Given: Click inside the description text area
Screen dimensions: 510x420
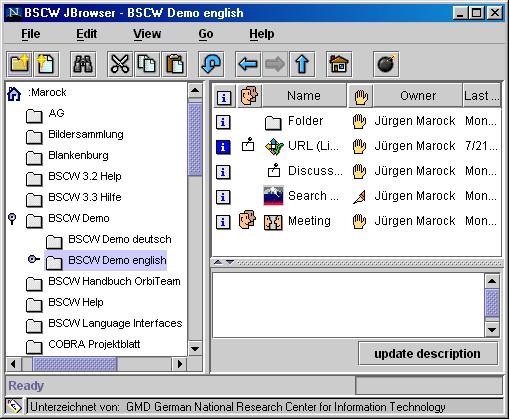Looking at the screenshot, I should click(x=348, y=305).
